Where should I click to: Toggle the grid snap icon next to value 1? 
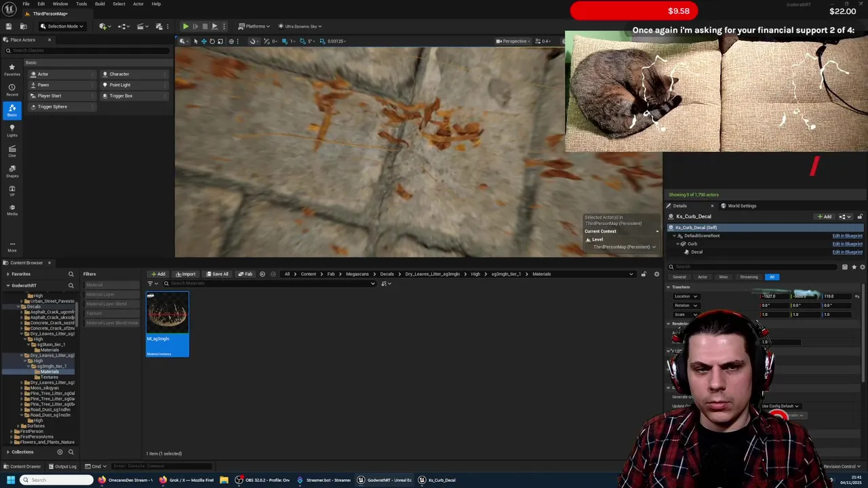(284, 41)
